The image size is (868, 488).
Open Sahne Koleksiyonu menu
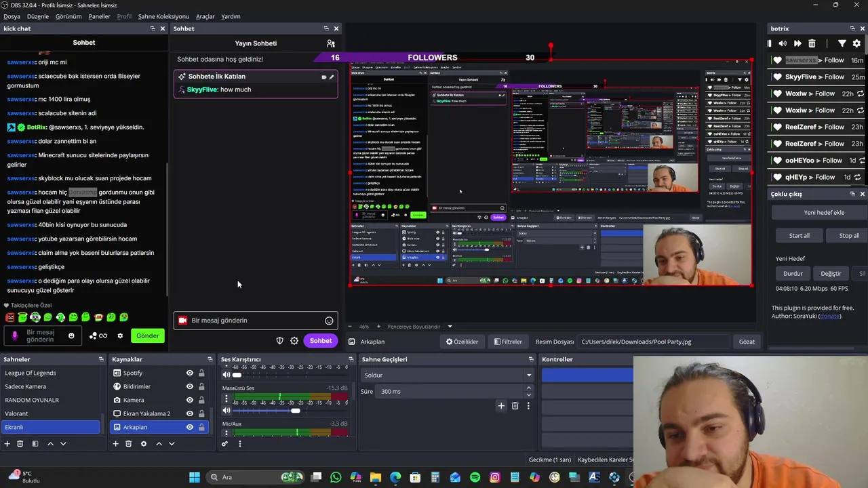click(163, 16)
